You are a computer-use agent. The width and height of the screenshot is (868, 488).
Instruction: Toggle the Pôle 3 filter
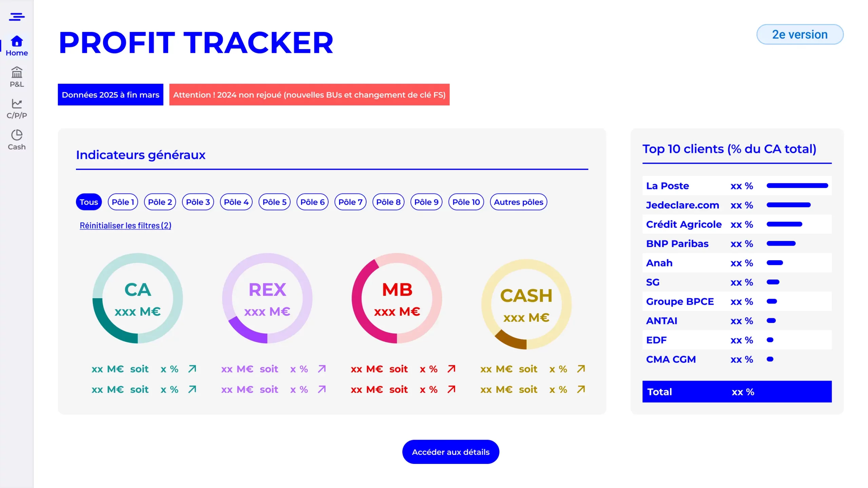click(198, 202)
